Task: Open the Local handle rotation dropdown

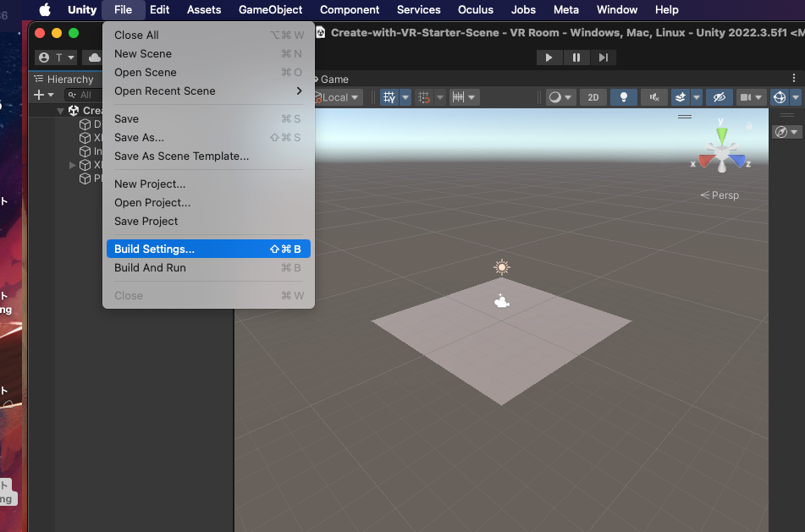Action: tap(339, 97)
